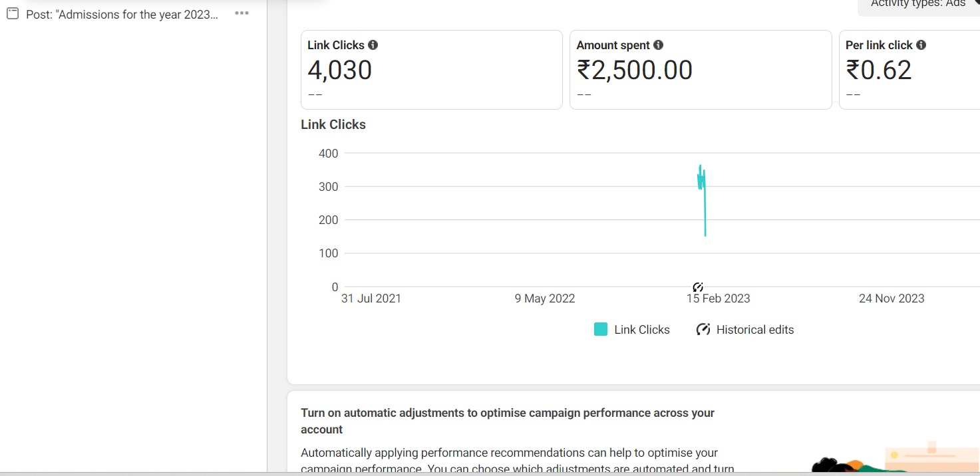This screenshot has height=476, width=980.
Task: Click the 9 May 2022 axis date
Action: pos(545,298)
